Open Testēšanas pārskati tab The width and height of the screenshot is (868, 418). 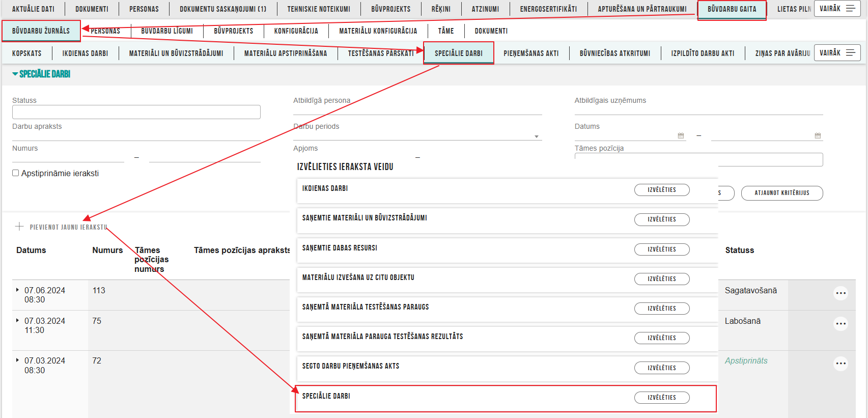tap(381, 53)
